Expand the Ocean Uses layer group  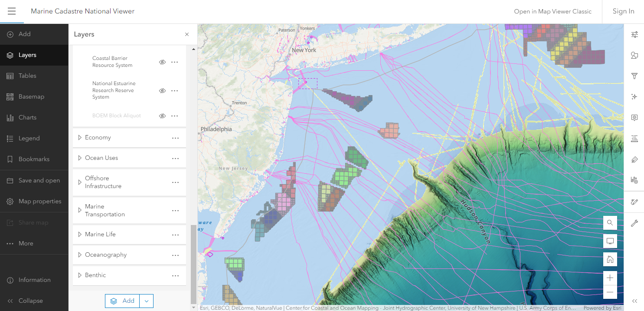tap(79, 158)
